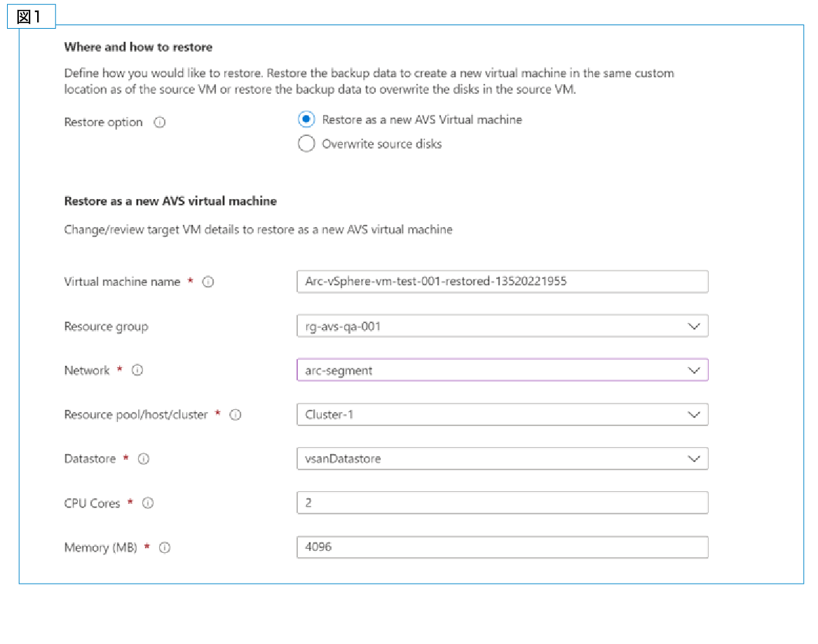Expand the Network arc-segment dropdown
Viewport: 818px width, 644px height.
pos(502,370)
